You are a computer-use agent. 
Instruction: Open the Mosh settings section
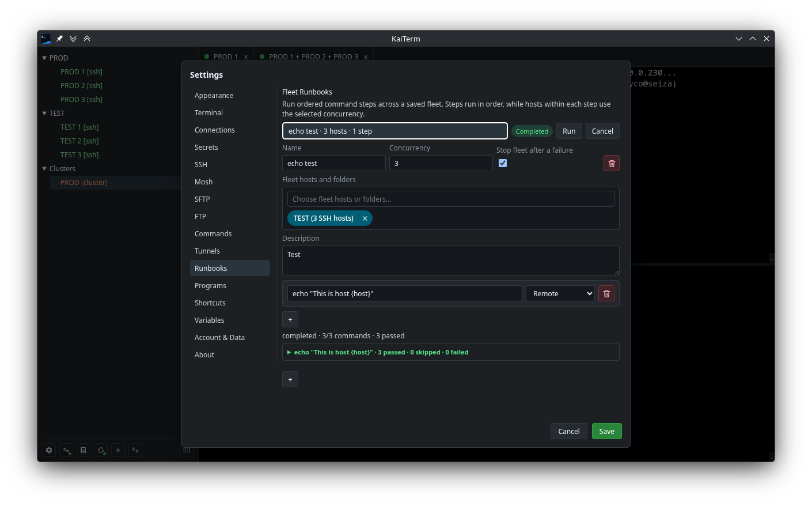[x=230, y=182]
